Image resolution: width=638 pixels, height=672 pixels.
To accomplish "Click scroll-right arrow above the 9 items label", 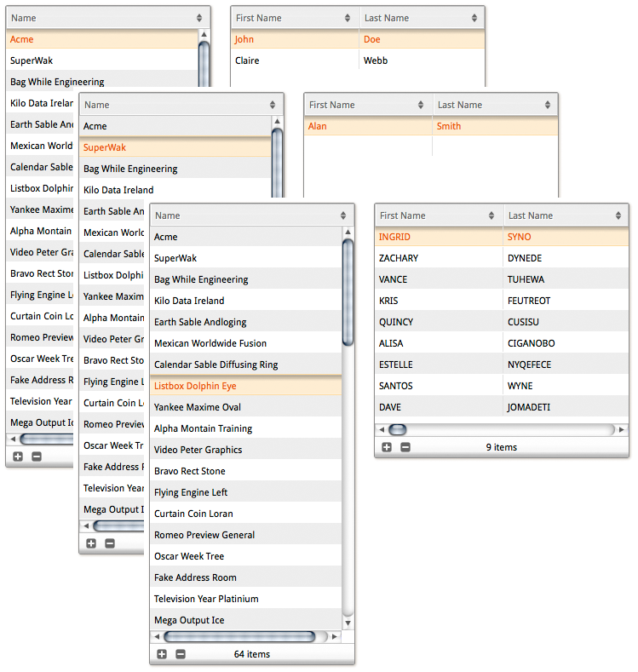I will click(622, 430).
